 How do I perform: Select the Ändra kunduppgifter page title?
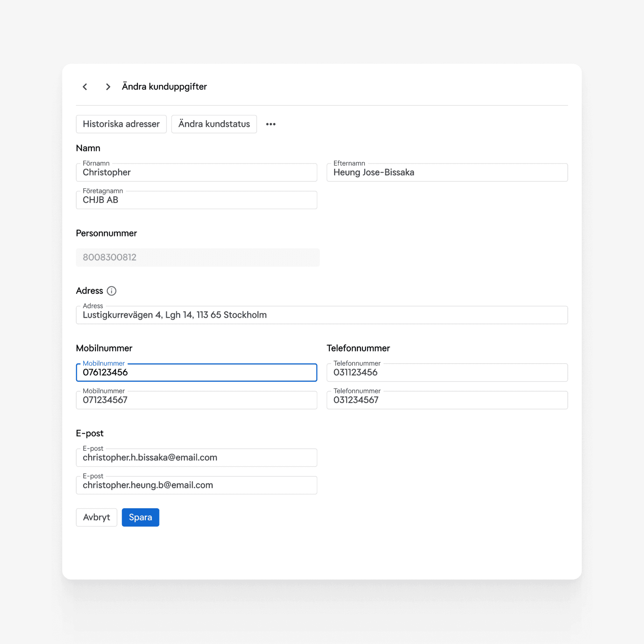(x=164, y=87)
